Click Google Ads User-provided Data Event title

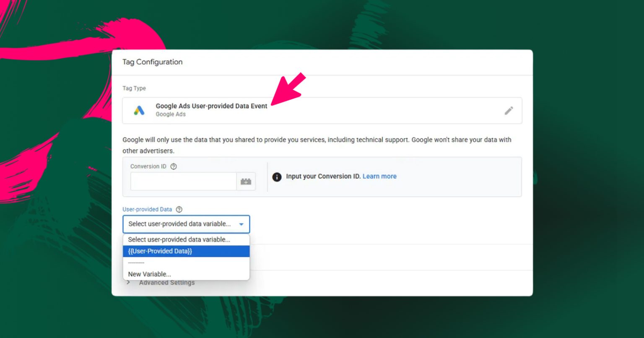[211, 106]
